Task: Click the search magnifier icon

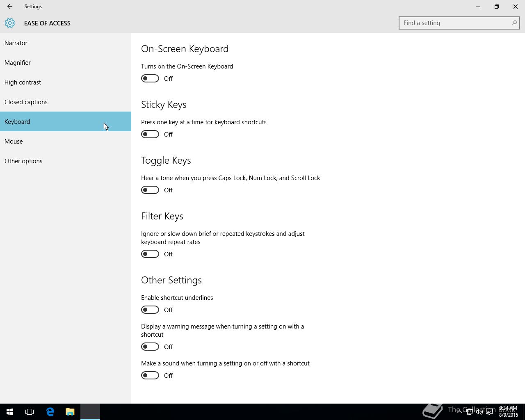Action: coord(514,23)
